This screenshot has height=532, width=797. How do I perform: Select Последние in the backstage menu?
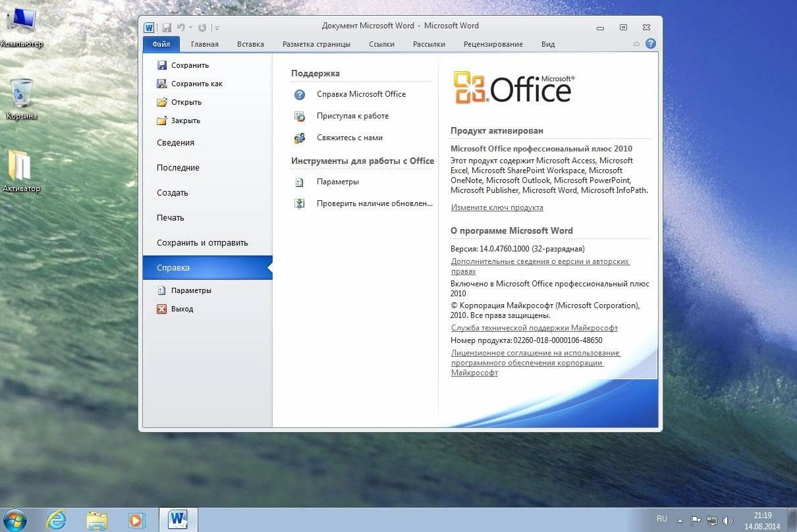(x=207, y=168)
